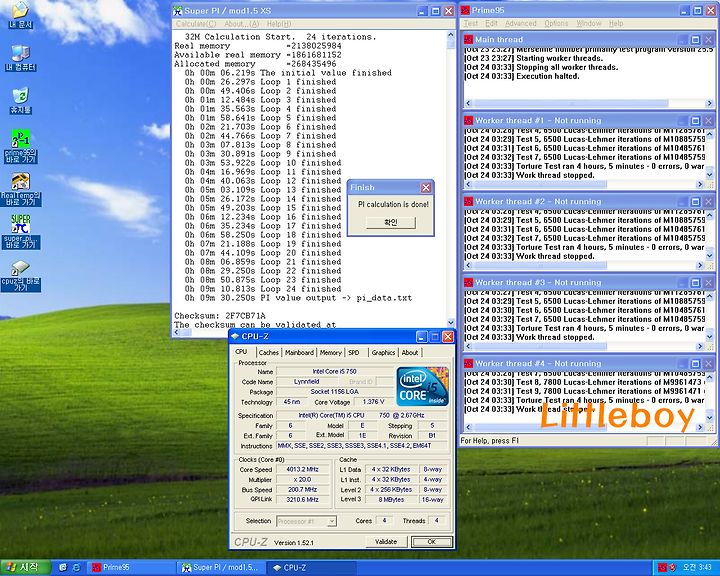Click the Main thread window icon
The width and height of the screenshot is (720, 576).
(x=468, y=40)
